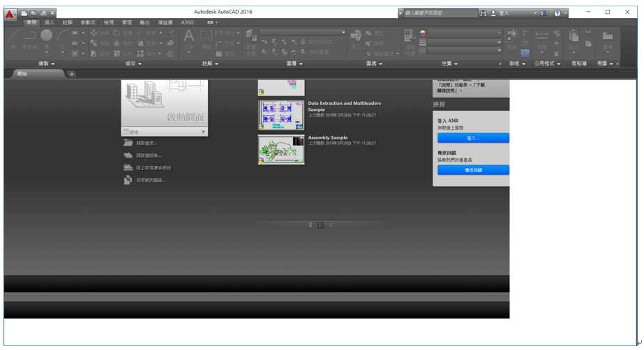Click the Group (群組) tool

click(x=511, y=38)
